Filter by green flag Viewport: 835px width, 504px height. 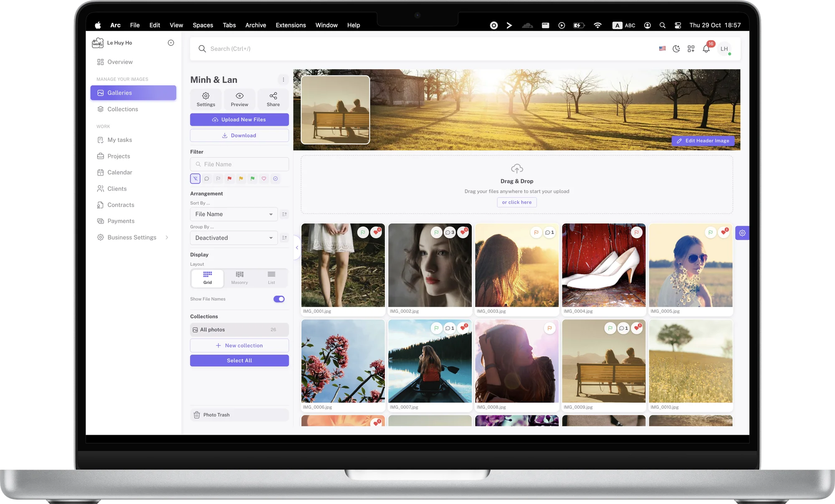[253, 179]
